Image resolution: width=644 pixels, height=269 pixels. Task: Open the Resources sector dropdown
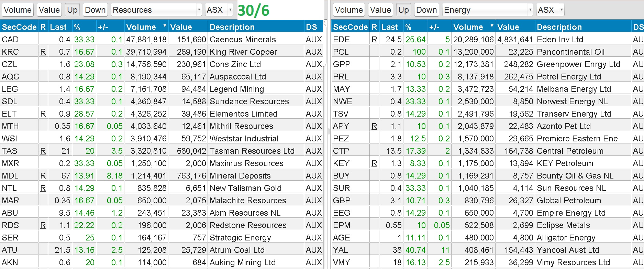click(156, 10)
